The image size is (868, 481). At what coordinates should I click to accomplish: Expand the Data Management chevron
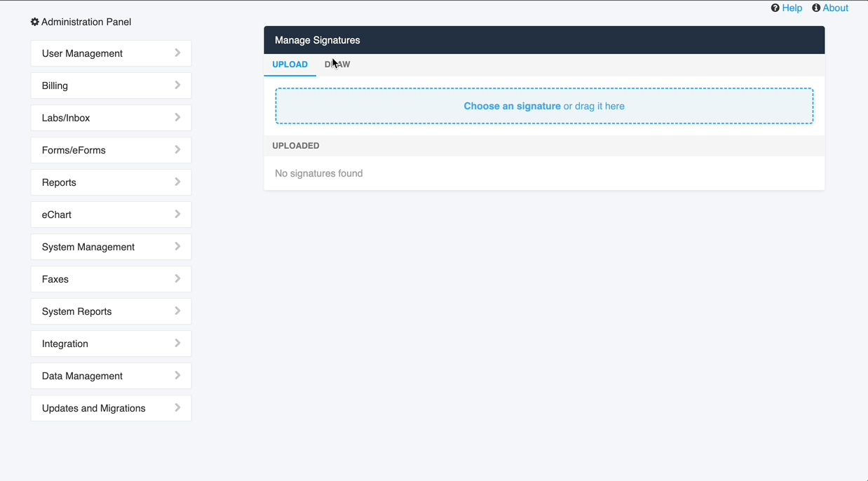[x=177, y=375]
